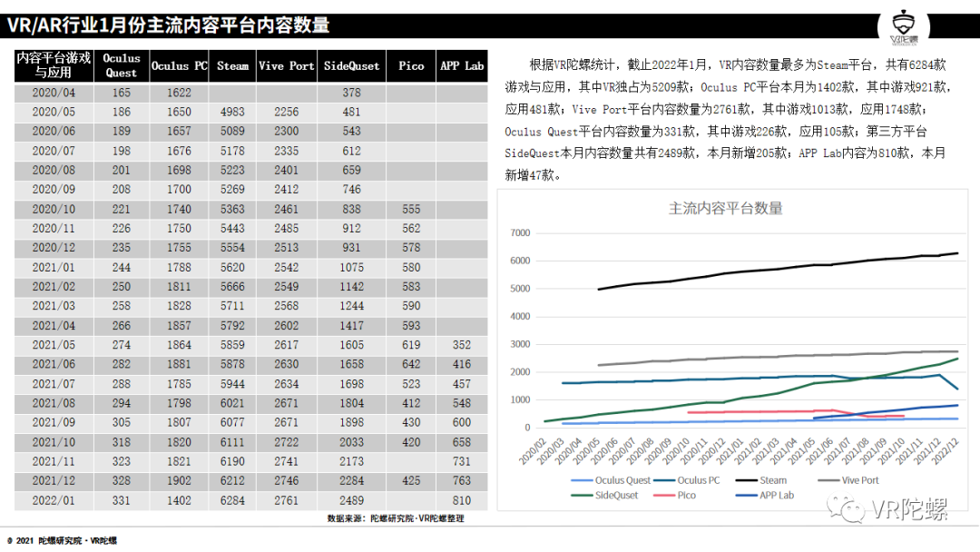Select the 2020/10 row label
980x552 pixels.
(54, 209)
